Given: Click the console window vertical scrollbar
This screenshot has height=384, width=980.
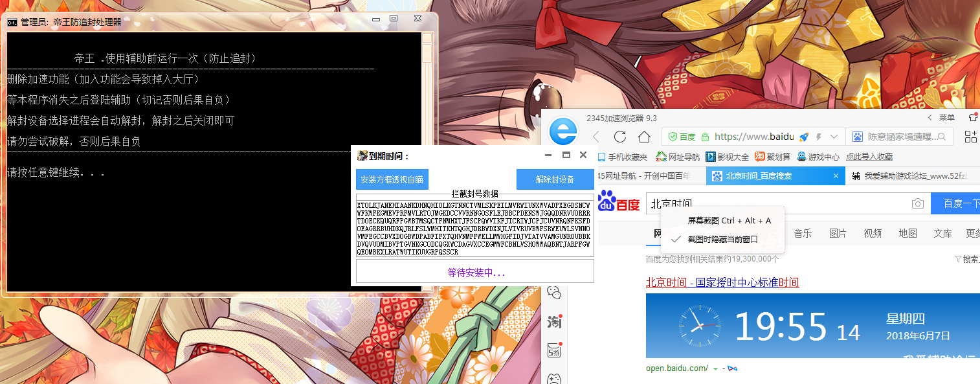Looking at the screenshot, I should point(427,161).
